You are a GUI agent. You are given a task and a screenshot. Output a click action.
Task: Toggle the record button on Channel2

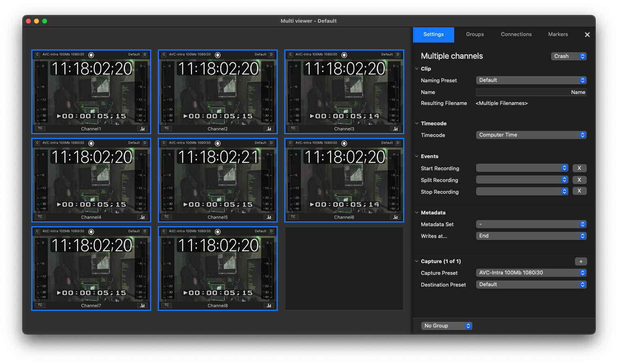coord(218,55)
